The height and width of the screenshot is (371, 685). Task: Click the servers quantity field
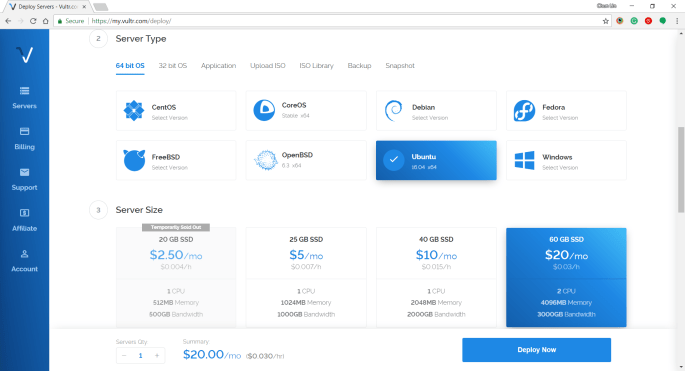pyautogui.click(x=141, y=356)
